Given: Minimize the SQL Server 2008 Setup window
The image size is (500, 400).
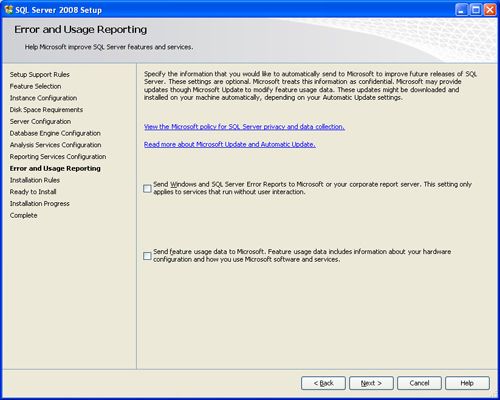Looking at the screenshot, I should [x=461, y=10].
